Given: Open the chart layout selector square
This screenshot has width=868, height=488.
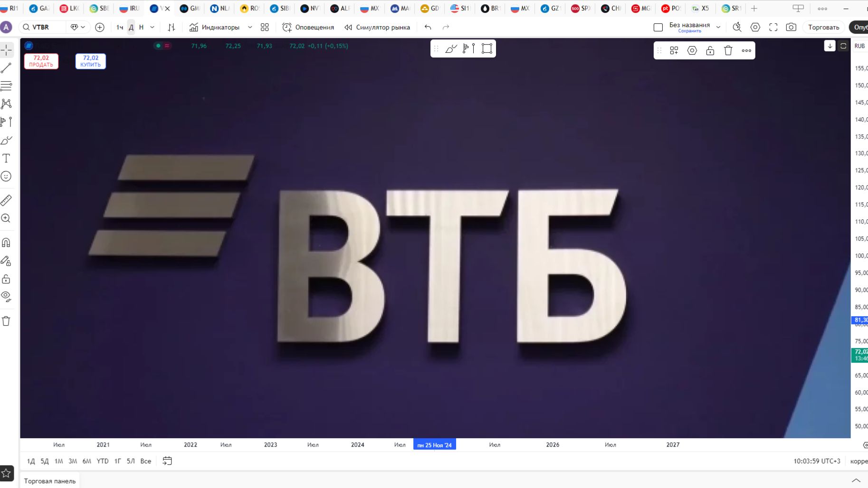Looking at the screenshot, I should pyautogui.click(x=658, y=27).
